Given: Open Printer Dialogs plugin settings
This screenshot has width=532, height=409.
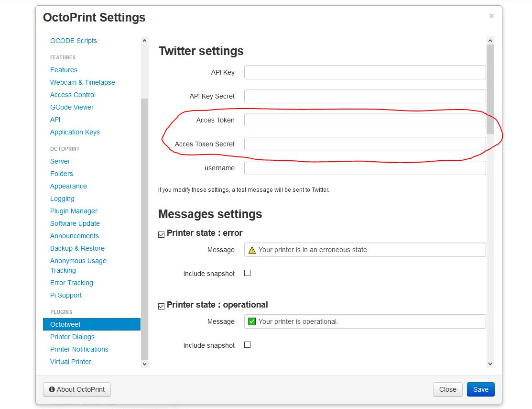Looking at the screenshot, I should pyautogui.click(x=72, y=337).
